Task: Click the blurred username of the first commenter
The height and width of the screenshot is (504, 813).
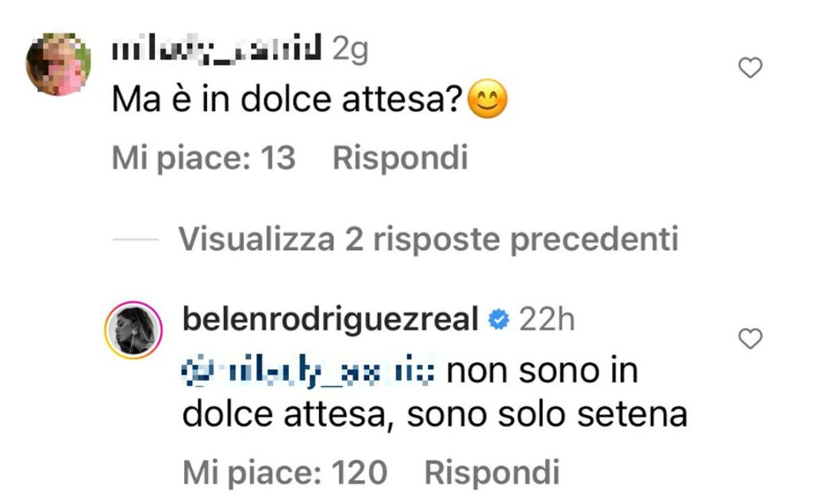Action: (x=216, y=51)
